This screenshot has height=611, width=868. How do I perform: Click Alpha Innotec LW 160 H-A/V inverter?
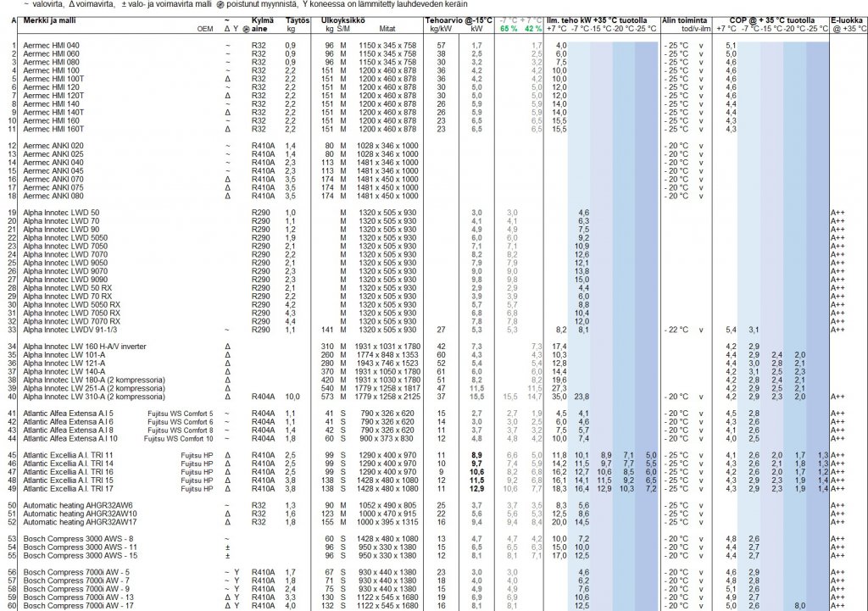click(x=81, y=346)
